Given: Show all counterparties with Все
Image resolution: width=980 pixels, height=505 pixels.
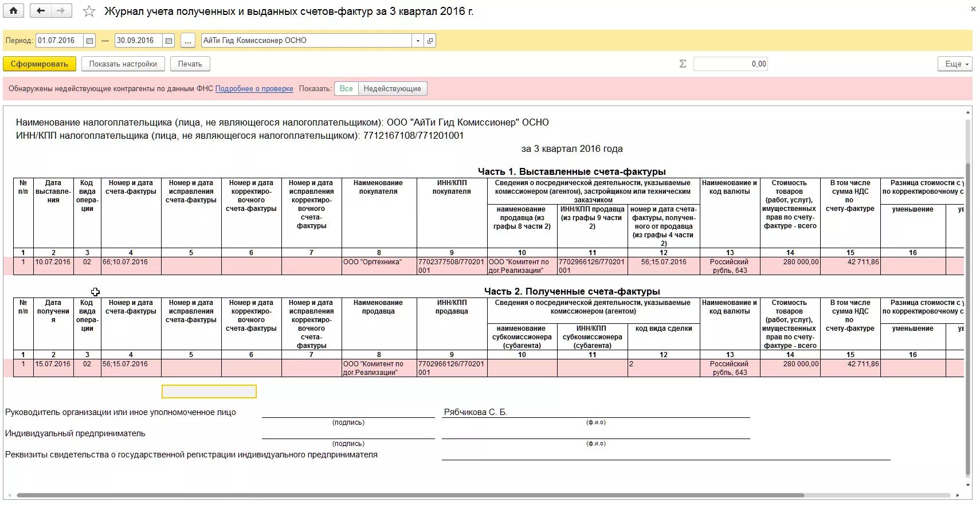Looking at the screenshot, I should coord(346,89).
